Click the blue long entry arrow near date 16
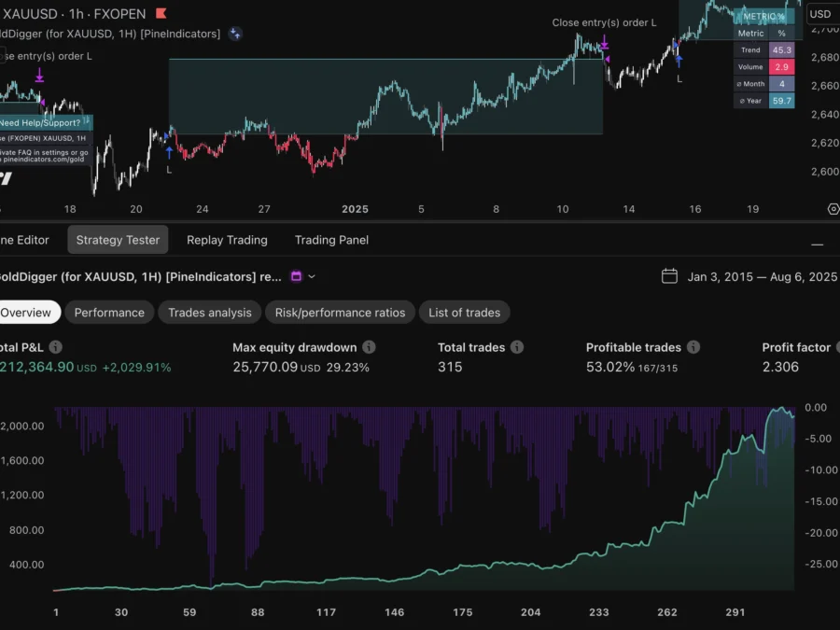This screenshot has height=630, width=840. coord(679,60)
